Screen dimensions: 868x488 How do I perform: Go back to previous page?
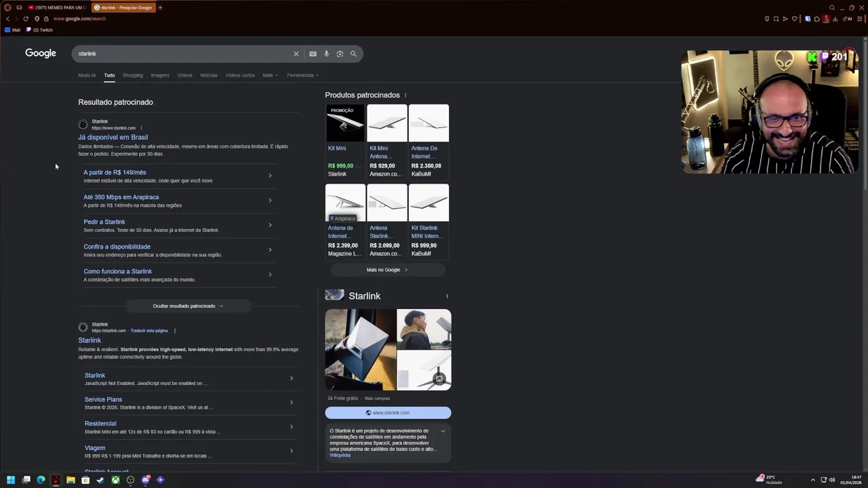7,19
